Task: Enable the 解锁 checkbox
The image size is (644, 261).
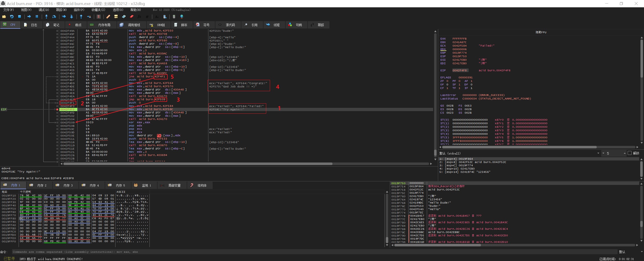Action: pos(630,153)
